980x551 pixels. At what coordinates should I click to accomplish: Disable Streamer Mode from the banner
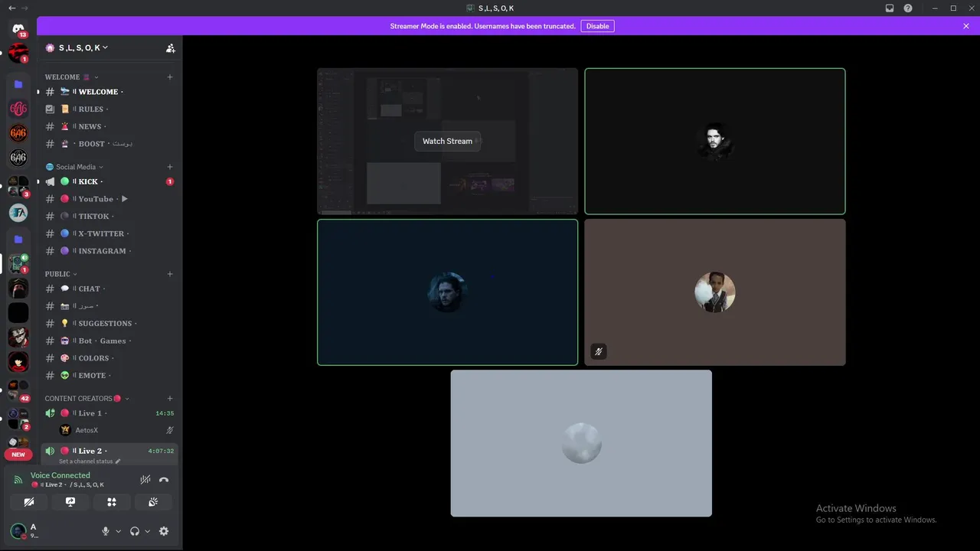pos(597,26)
